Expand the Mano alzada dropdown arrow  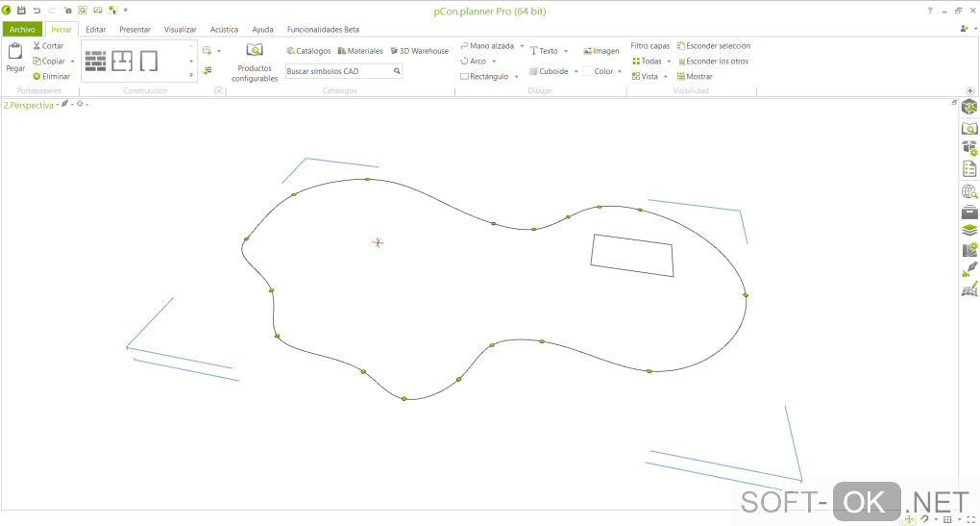[x=522, y=45]
